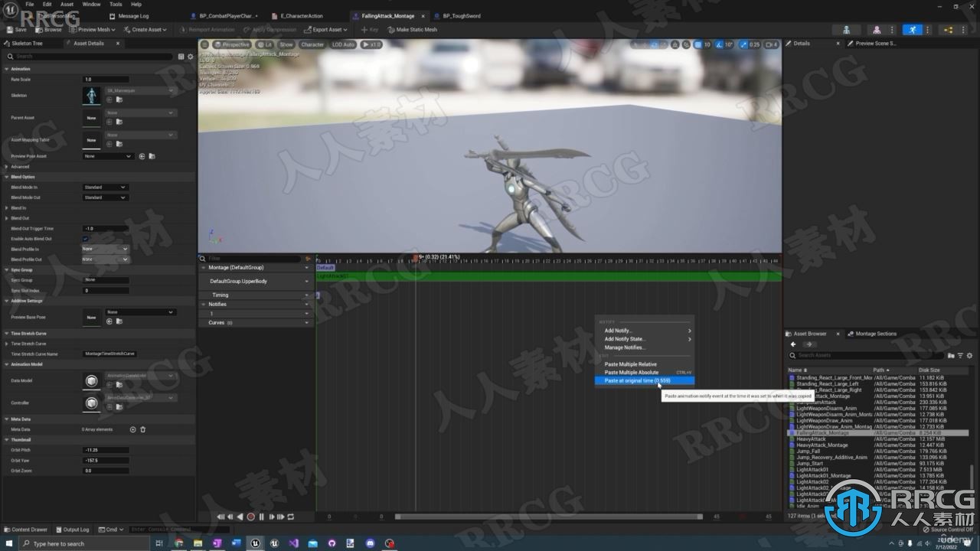Click the Rate Scale input field

pyautogui.click(x=106, y=80)
